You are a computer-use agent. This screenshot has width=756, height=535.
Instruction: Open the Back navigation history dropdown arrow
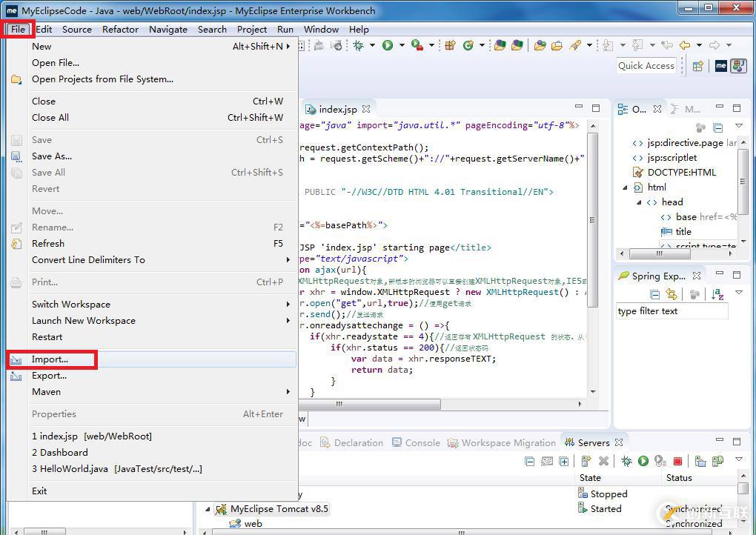pos(699,45)
